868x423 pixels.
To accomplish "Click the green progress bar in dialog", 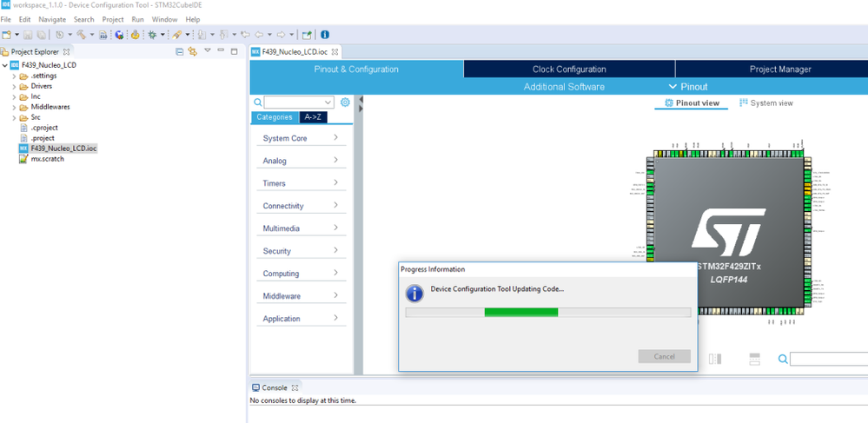I will click(x=521, y=313).
